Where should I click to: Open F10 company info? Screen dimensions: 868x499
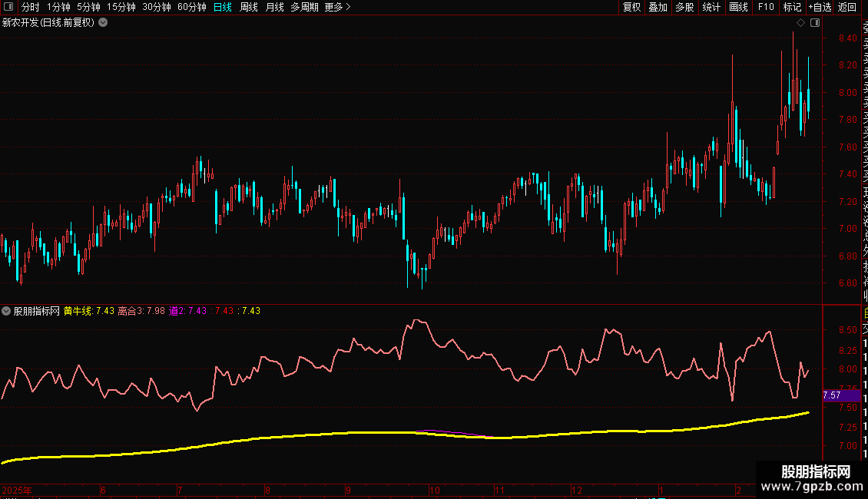pos(766,7)
